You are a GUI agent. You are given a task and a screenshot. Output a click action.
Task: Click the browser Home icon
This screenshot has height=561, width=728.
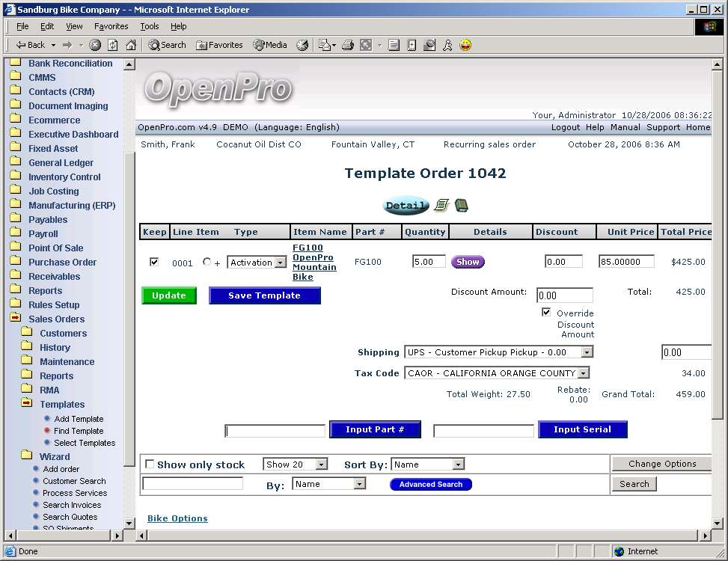coord(131,45)
